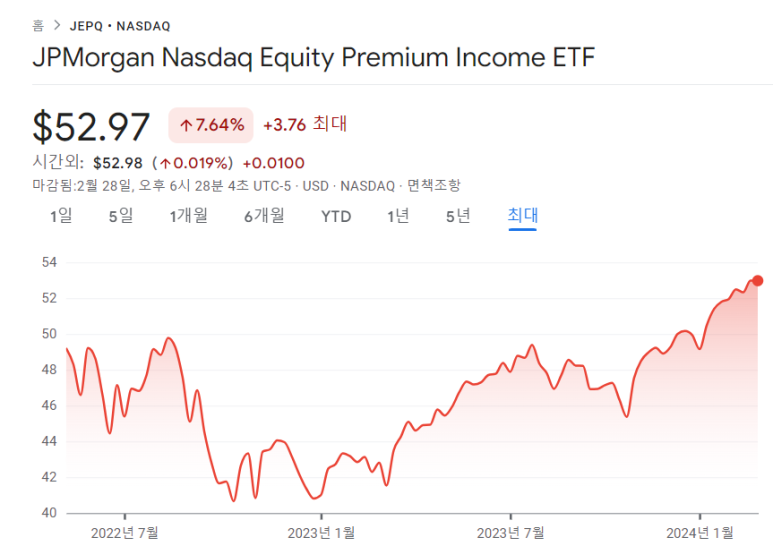Viewport: 773px width, 546px height.
Task: Select the YTD range tab
Action: pyautogui.click(x=336, y=216)
